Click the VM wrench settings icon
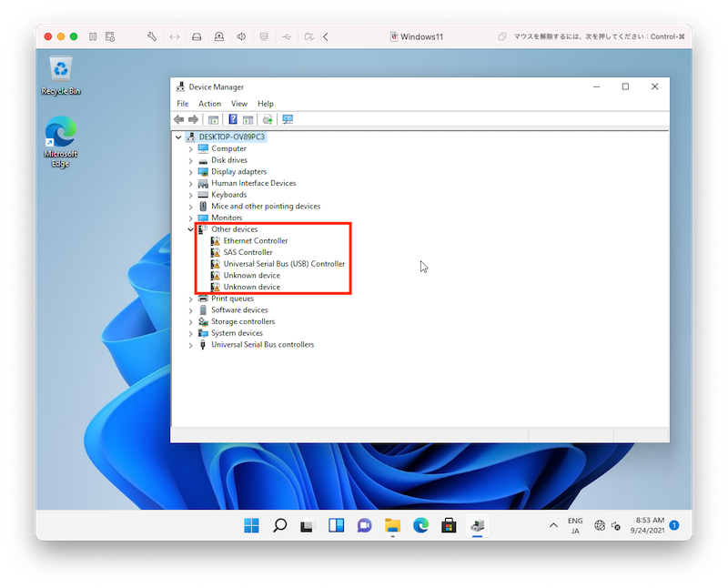 tap(152, 36)
